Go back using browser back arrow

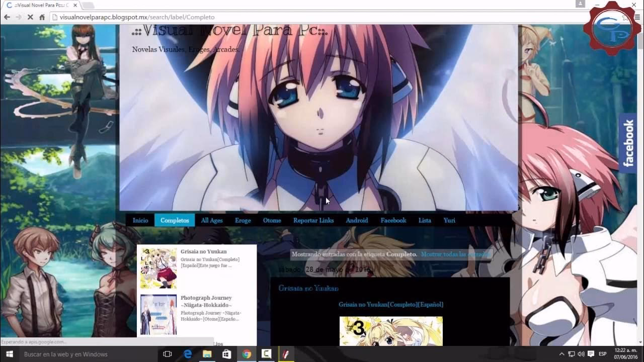(x=7, y=17)
